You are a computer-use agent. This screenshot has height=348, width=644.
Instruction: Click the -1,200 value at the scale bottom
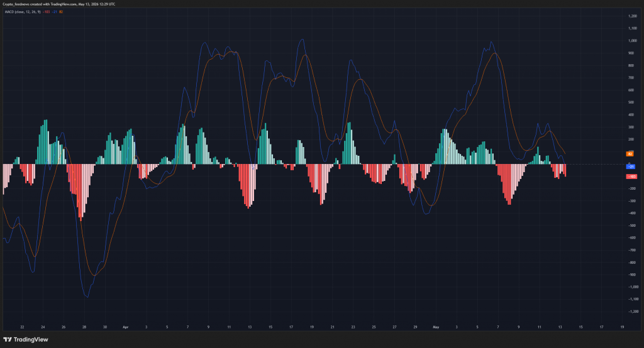(x=633, y=312)
